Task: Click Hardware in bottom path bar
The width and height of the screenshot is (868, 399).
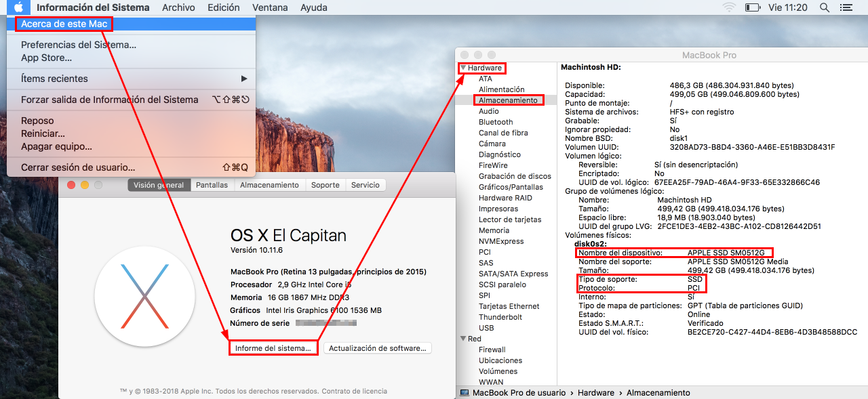Action: click(x=596, y=393)
